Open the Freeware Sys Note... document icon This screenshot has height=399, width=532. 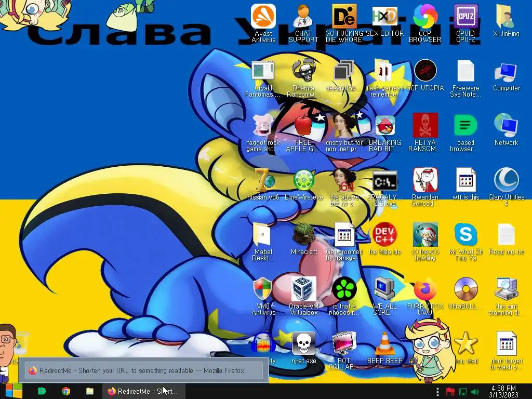click(x=465, y=71)
